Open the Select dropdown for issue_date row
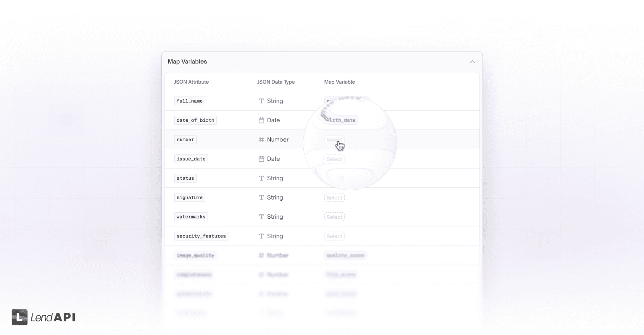Viewport: 644px width, 335px height. (x=334, y=159)
